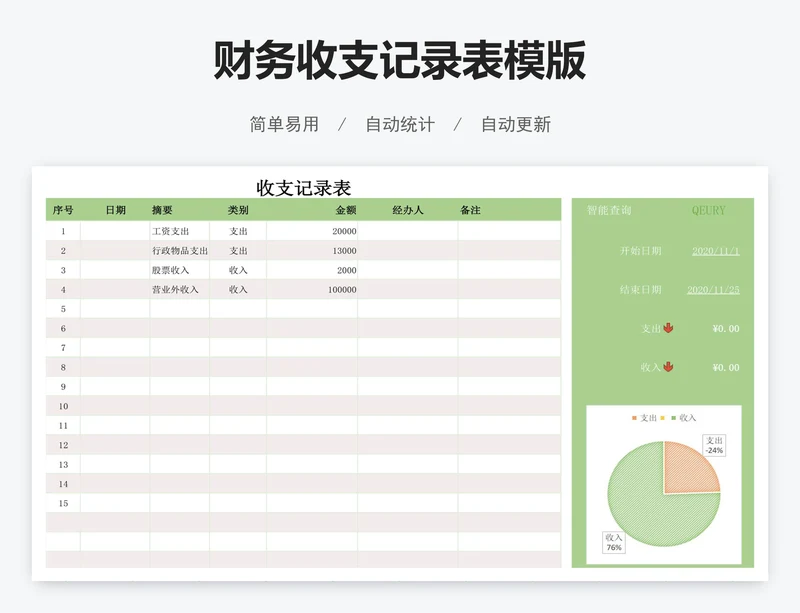Image resolution: width=800 pixels, height=613 pixels.
Task: Click the amount cell 13000
Action: [x=312, y=251]
